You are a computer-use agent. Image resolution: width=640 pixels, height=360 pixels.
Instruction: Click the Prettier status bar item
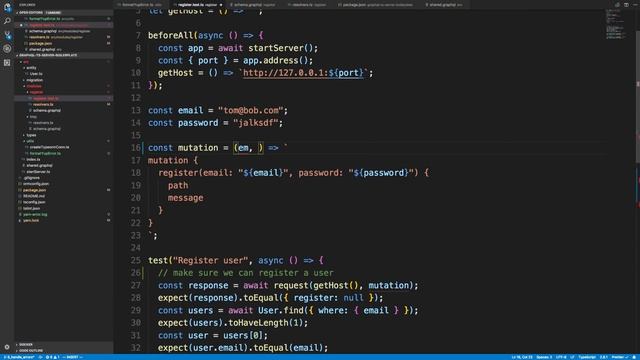pos(620,357)
